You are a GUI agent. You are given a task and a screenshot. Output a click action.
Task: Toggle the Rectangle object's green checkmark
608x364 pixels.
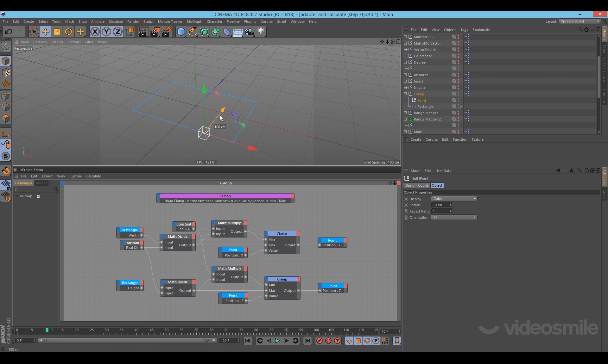click(461, 107)
